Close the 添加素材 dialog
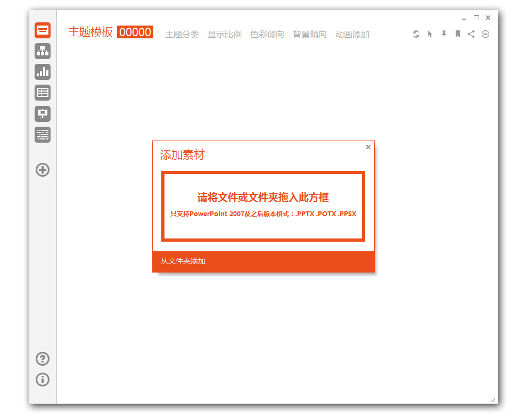Image resolution: width=527 pixels, height=420 pixels. [x=368, y=147]
